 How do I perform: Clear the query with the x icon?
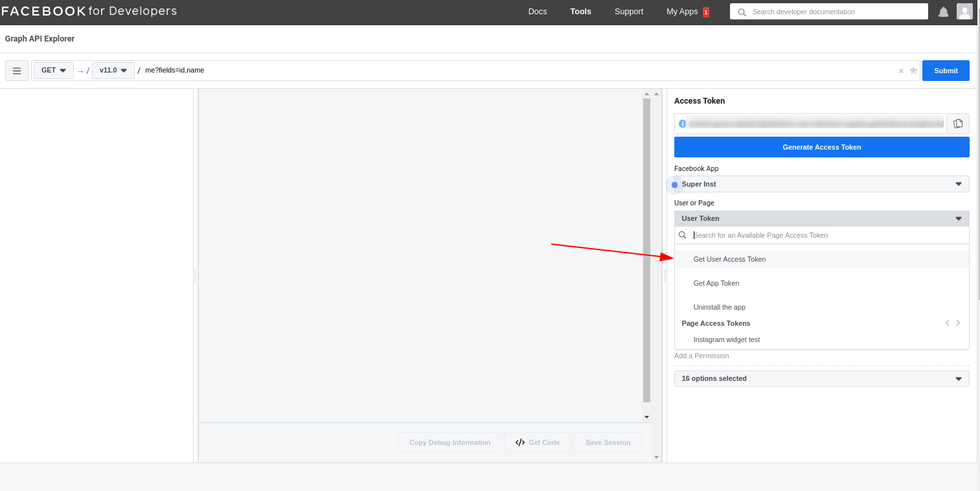[x=901, y=71]
